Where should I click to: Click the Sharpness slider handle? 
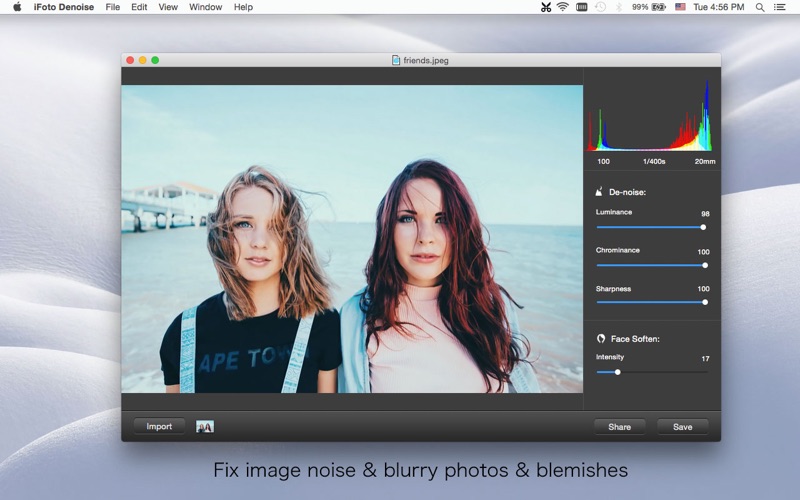pyautogui.click(x=705, y=302)
